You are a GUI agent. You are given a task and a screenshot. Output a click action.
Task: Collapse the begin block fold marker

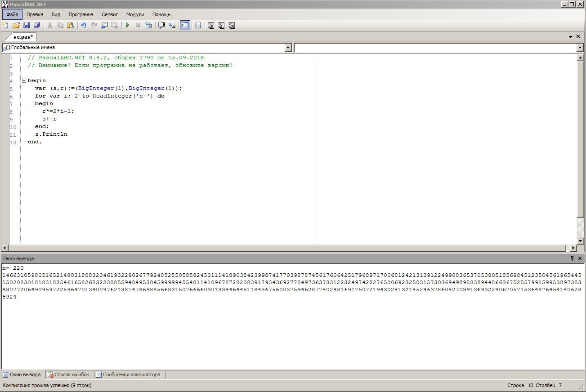(24, 81)
